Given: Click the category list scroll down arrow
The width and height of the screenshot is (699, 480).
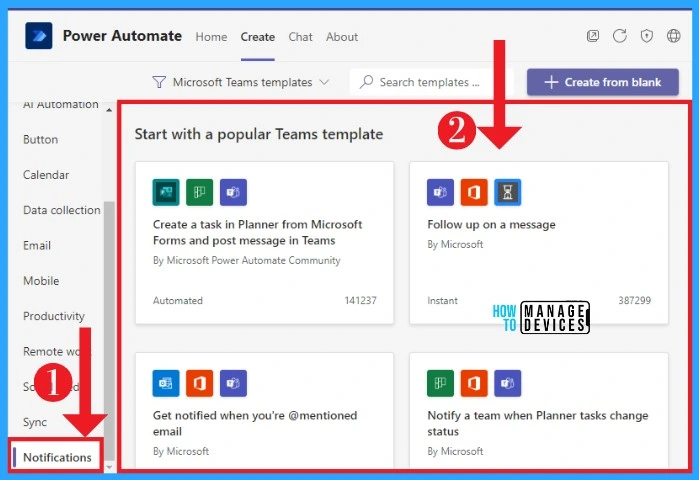Looking at the screenshot, I should [x=109, y=467].
